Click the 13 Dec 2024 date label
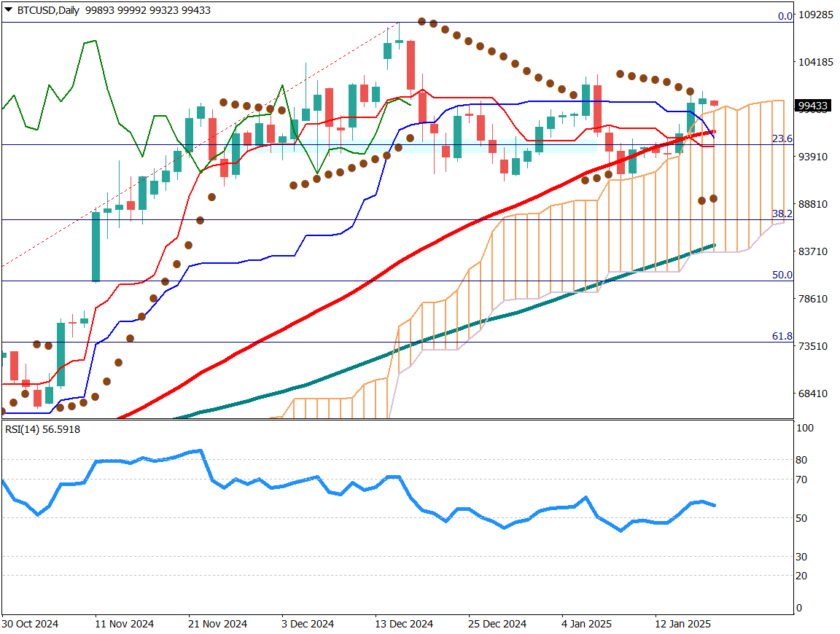The height and width of the screenshot is (634, 840). point(405,625)
